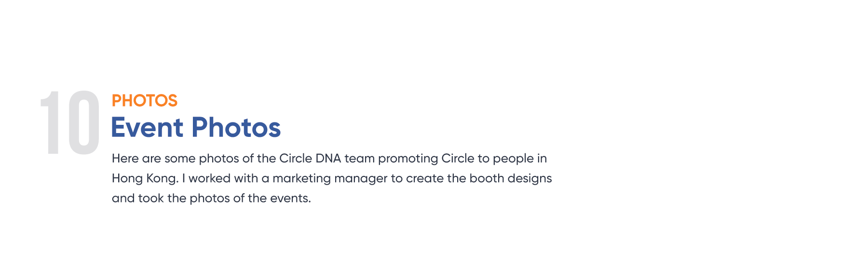Click the phrase marketing manager
868x255 pixels.
[x=330, y=179]
